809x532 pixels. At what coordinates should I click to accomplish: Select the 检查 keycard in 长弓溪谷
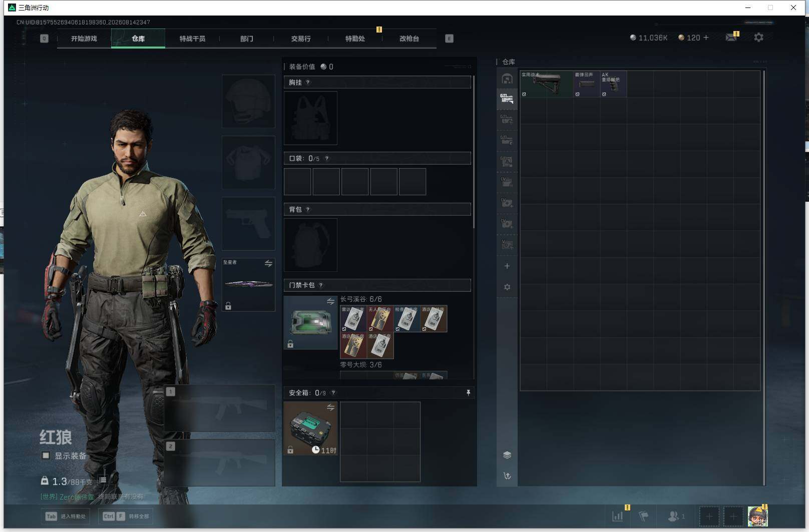[x=407, y=319]
